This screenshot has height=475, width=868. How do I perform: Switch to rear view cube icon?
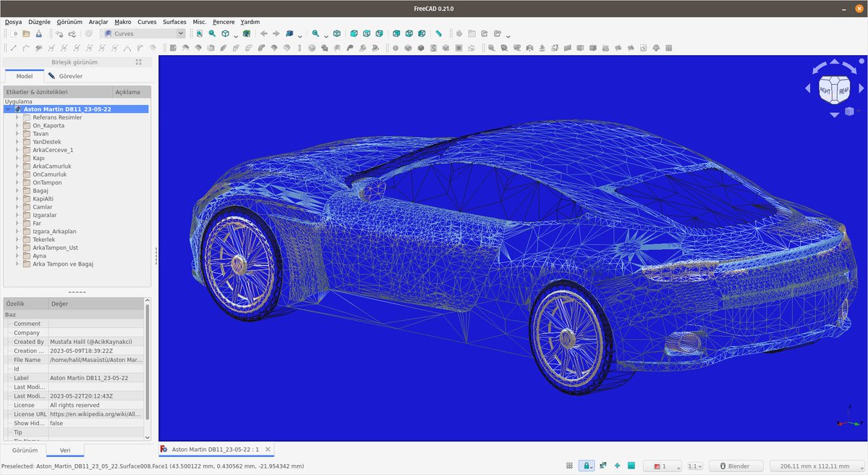tap(396, 33)
